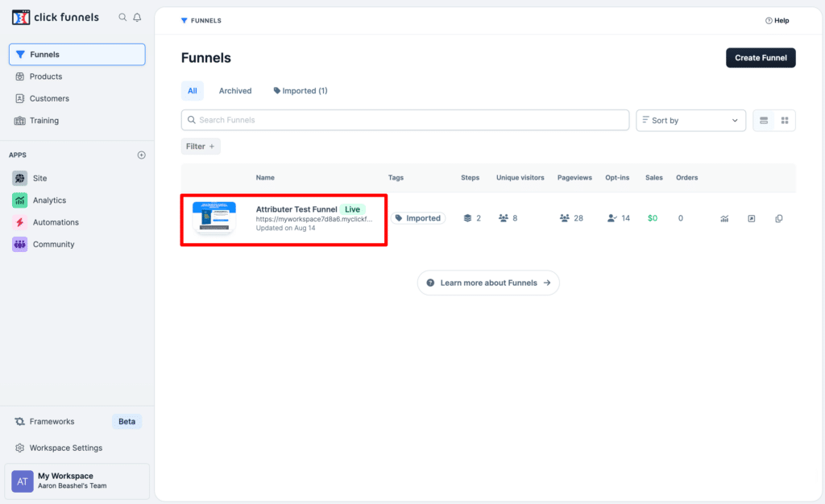Open the funnel's analytics chart icon
Viewport: 825px width, 504px height.
pyautogui.click(x=724, y=219)
